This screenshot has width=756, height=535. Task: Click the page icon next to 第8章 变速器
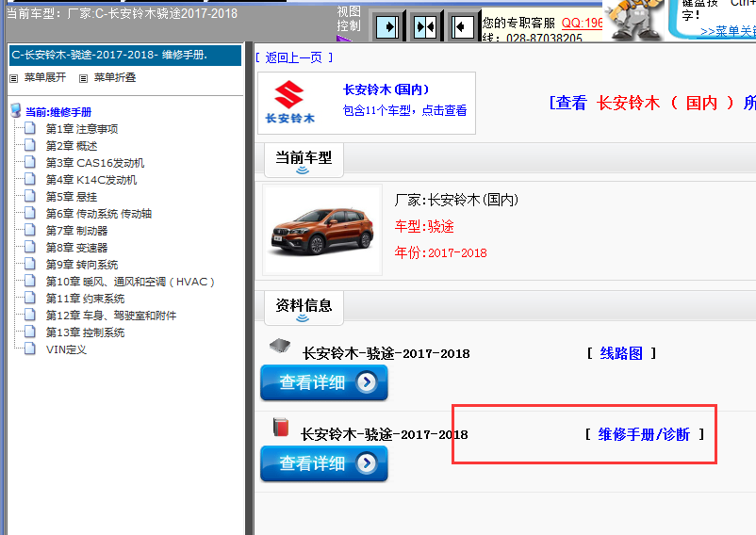tap(30, 247)
